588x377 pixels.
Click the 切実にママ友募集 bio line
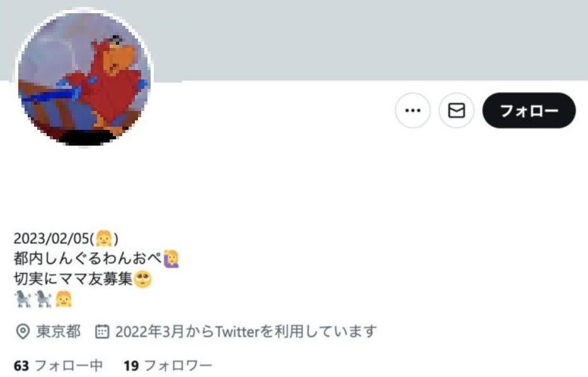[x=73, y=279]
